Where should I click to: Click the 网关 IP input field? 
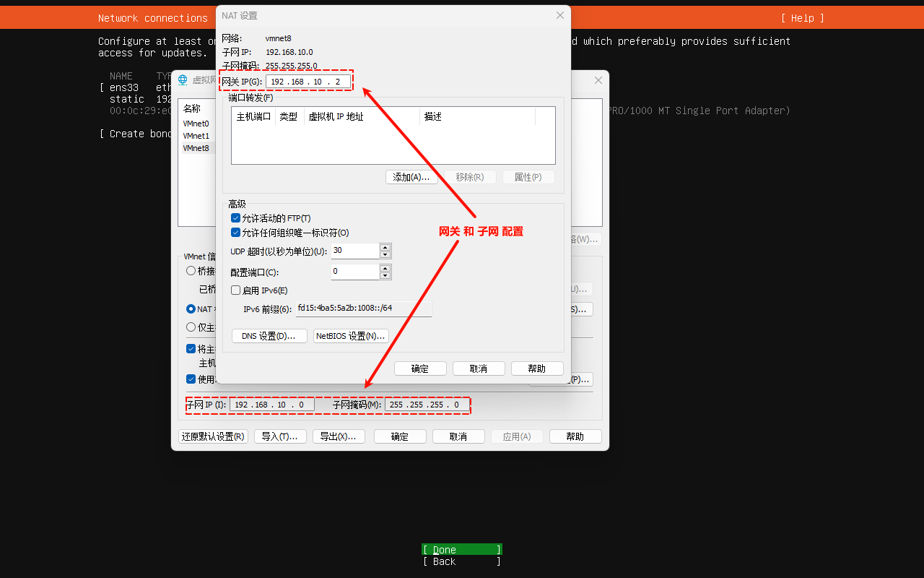(x=308, y=82)
